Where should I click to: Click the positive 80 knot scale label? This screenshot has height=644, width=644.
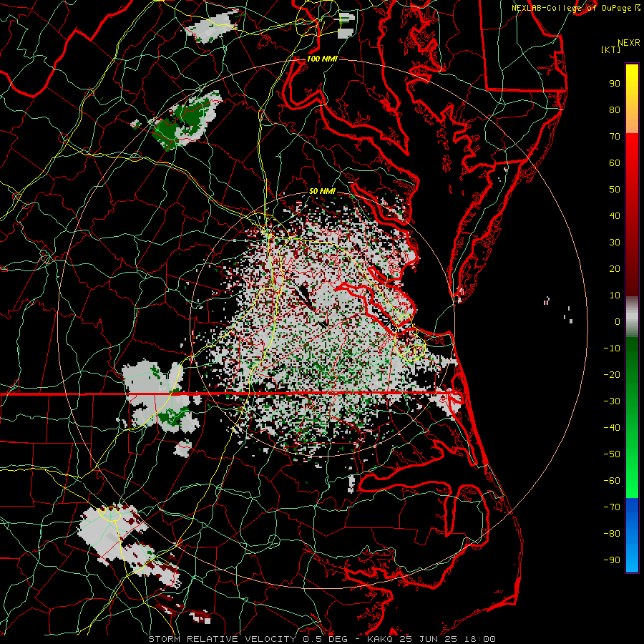click(x=615, y=110)
